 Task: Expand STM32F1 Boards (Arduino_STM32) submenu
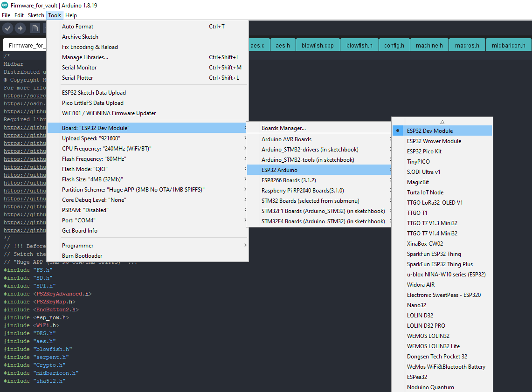pyautogui.click(x=319, y=211)
